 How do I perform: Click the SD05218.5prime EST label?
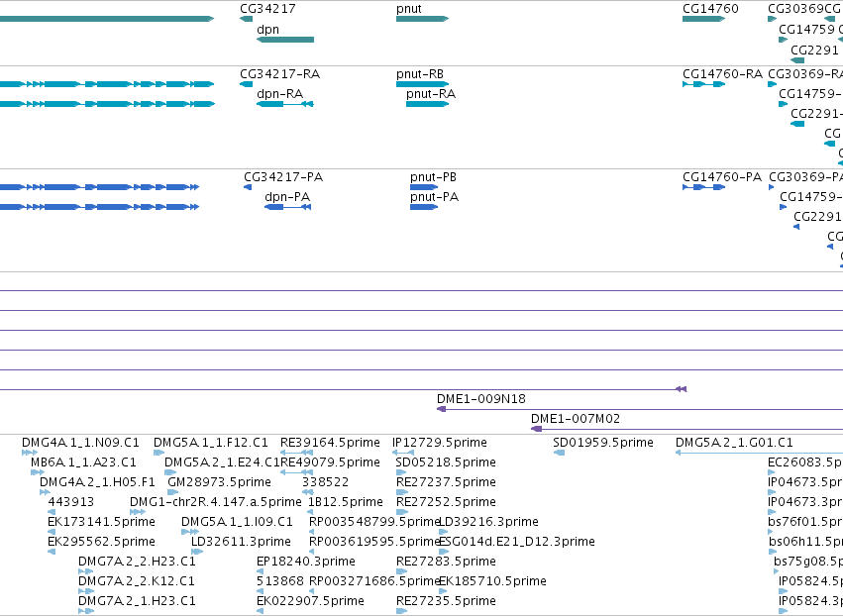pyautogui.click(x=446, y=462)
